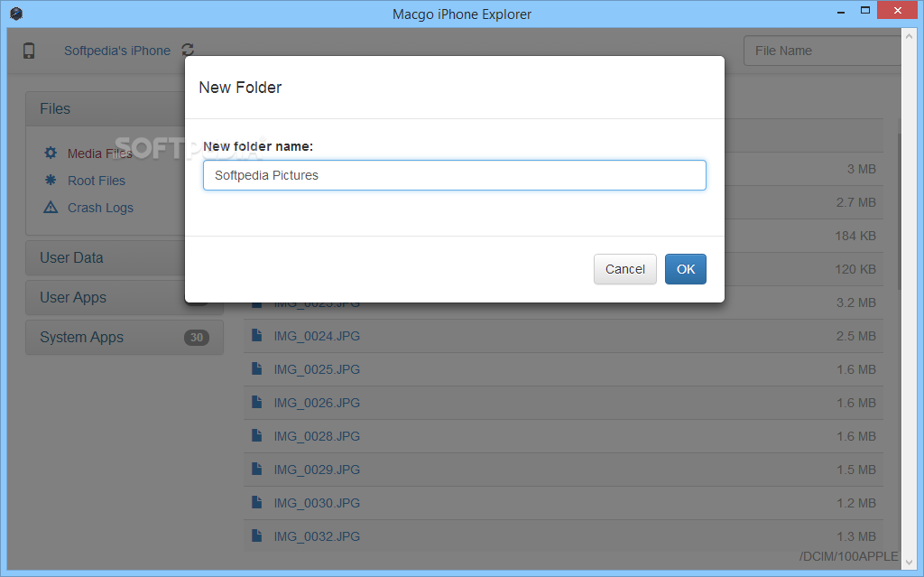
Task: Click file icon next to IMG_0030.JPG
Action: click(x=257, y=502)
